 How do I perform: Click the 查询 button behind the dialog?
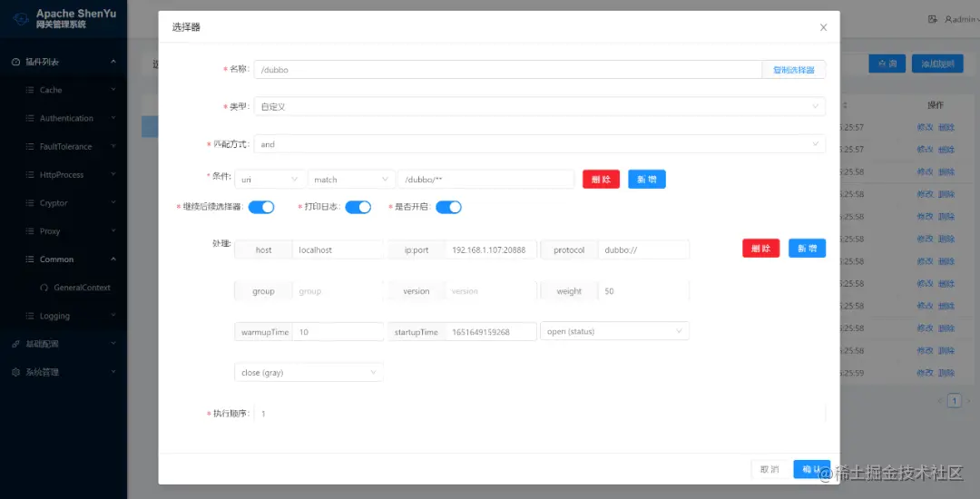887,64
